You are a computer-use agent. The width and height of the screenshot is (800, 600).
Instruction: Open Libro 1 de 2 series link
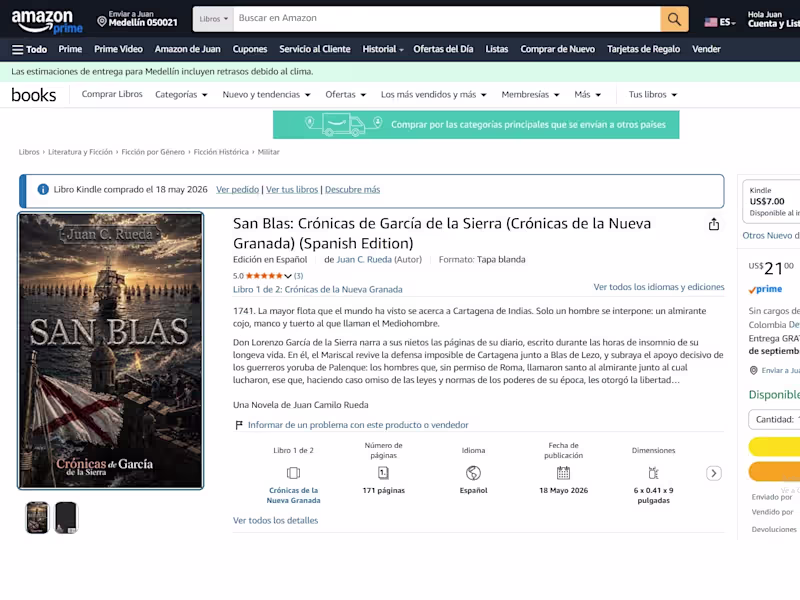(x=318, y=289)
